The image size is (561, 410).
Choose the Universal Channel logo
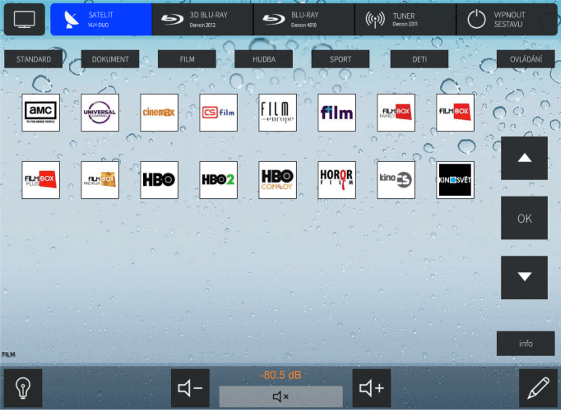click(x=100, y=113)
